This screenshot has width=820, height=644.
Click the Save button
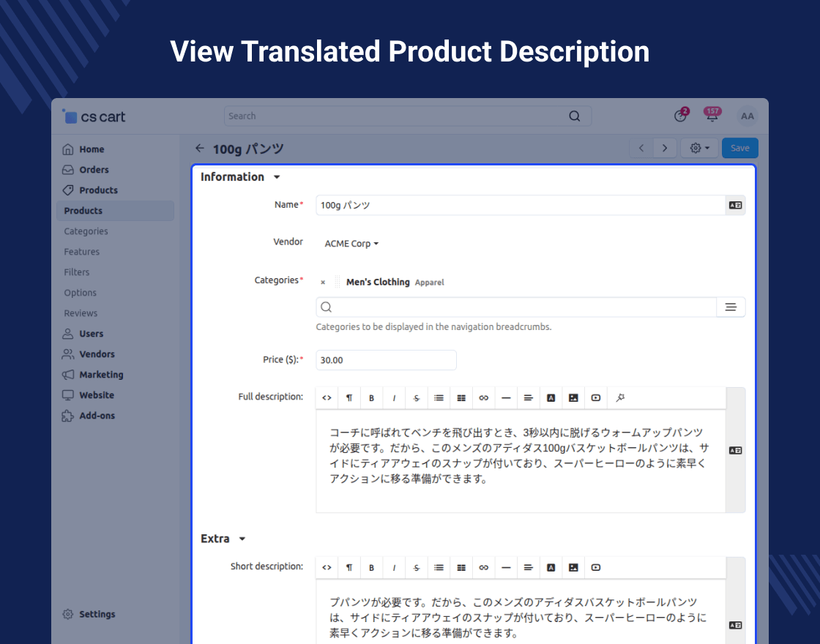[x=739, y=148]
